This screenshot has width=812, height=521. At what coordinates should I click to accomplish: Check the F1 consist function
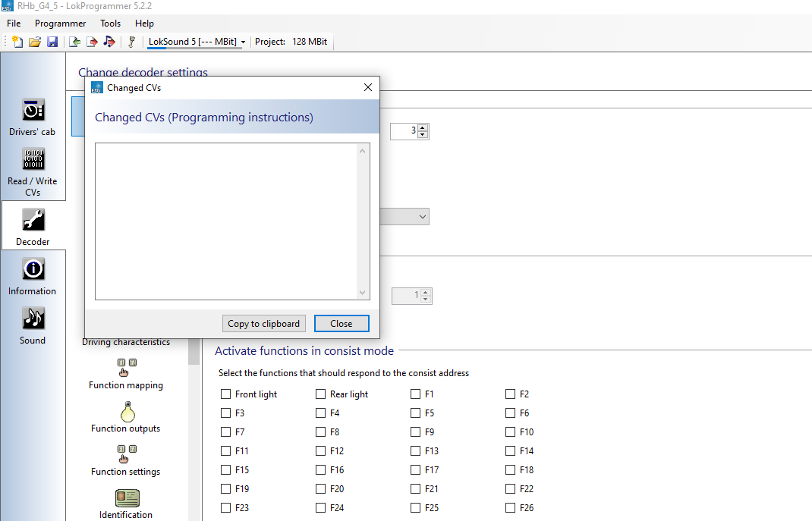coord(415,394)
